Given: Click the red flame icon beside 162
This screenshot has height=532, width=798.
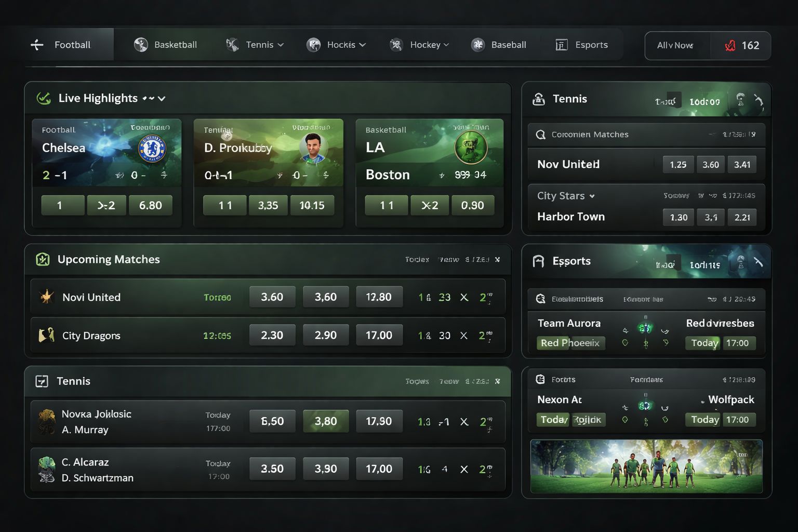Looking at the screenshot, I should point(730,46).
